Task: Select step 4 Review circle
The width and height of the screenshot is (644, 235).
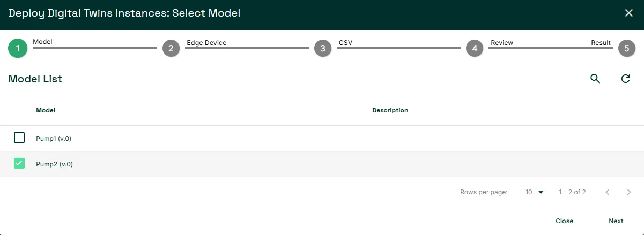Action: [474, 48]
